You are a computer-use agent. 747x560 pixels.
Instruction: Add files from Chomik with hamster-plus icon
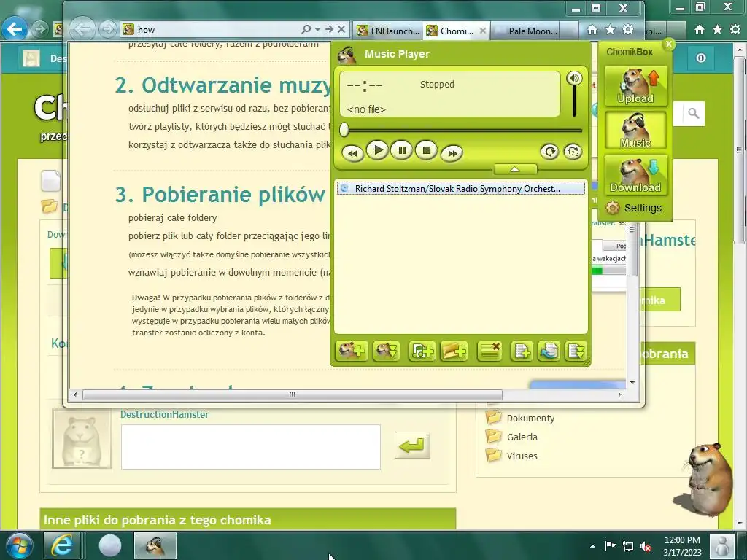click(352, 351)
